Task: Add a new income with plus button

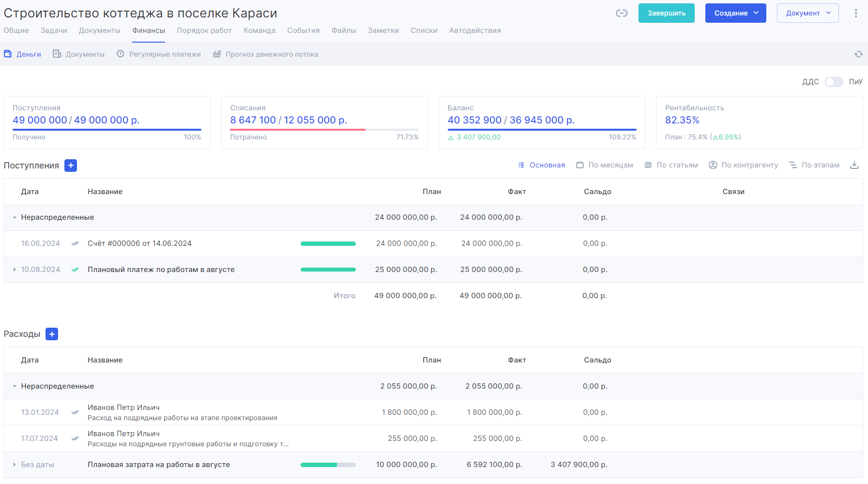Action: (x=71, y=166)
